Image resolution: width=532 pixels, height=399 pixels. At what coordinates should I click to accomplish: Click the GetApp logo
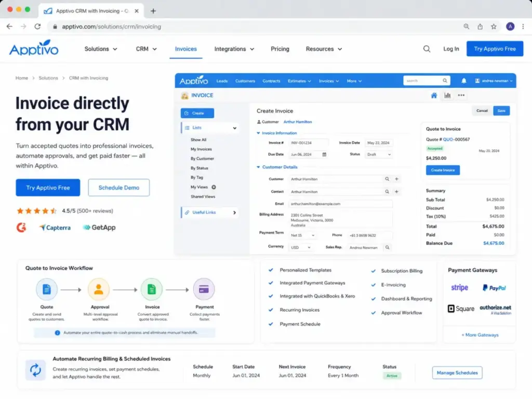[99, 228]
